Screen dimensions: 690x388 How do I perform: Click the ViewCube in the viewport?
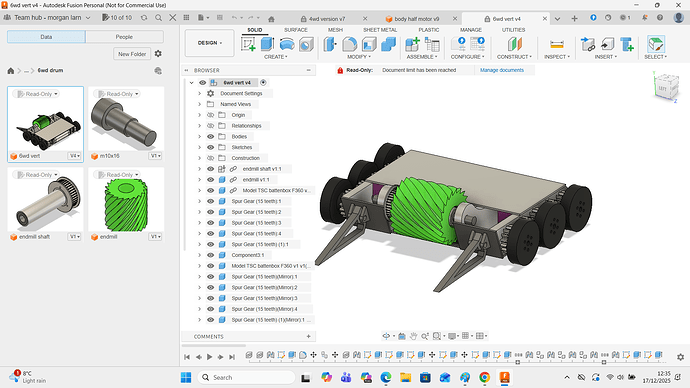pos(666,88)
